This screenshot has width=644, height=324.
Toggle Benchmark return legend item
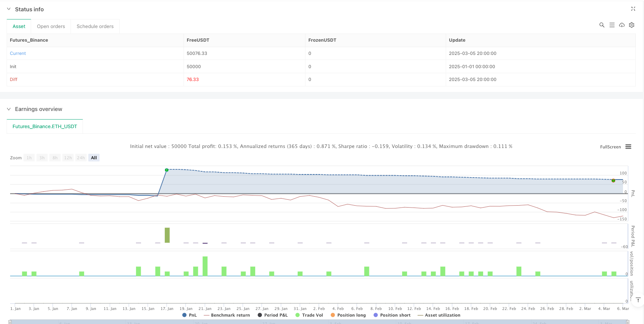tap(226, 315)
